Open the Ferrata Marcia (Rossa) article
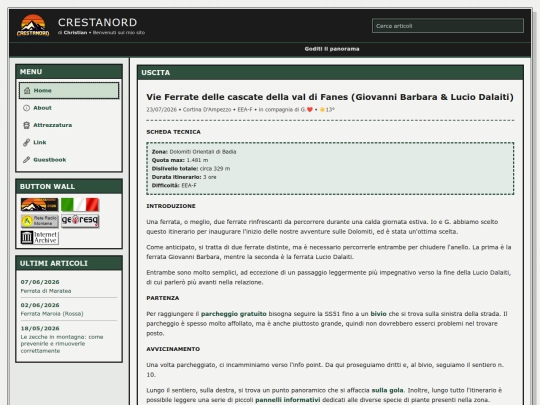The image size is (540, 405). point(52,314)
